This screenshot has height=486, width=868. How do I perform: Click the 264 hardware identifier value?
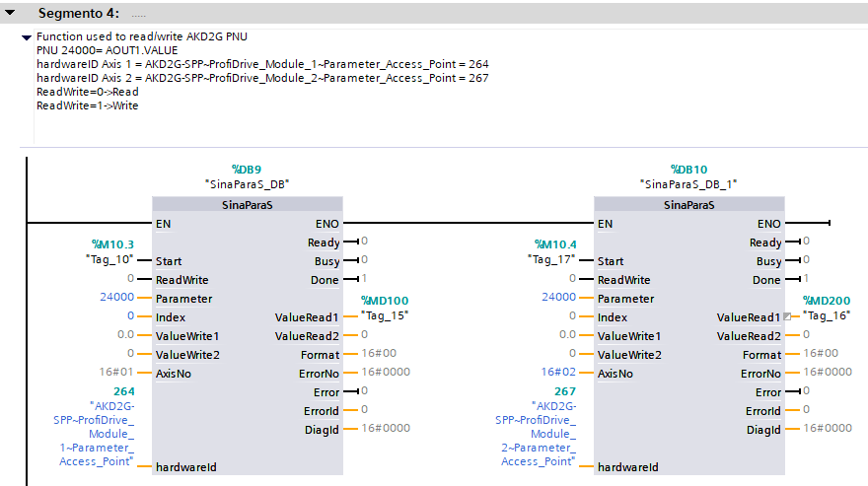tap(124, 390)
